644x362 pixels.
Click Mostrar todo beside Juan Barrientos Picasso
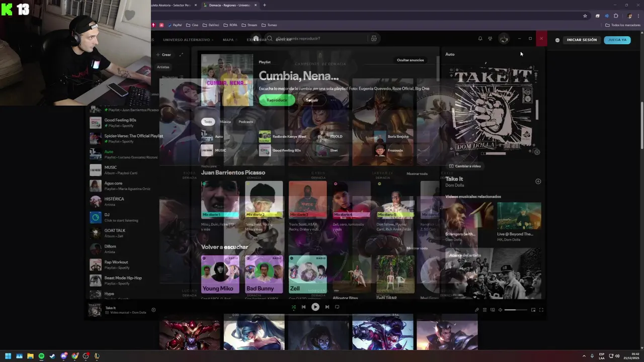click(417, 173)
